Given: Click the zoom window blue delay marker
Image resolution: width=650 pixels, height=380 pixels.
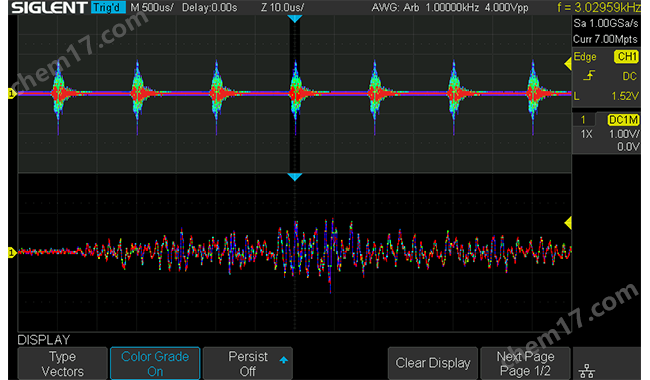Looking at the screenshot, I should [x=295, y=177].
